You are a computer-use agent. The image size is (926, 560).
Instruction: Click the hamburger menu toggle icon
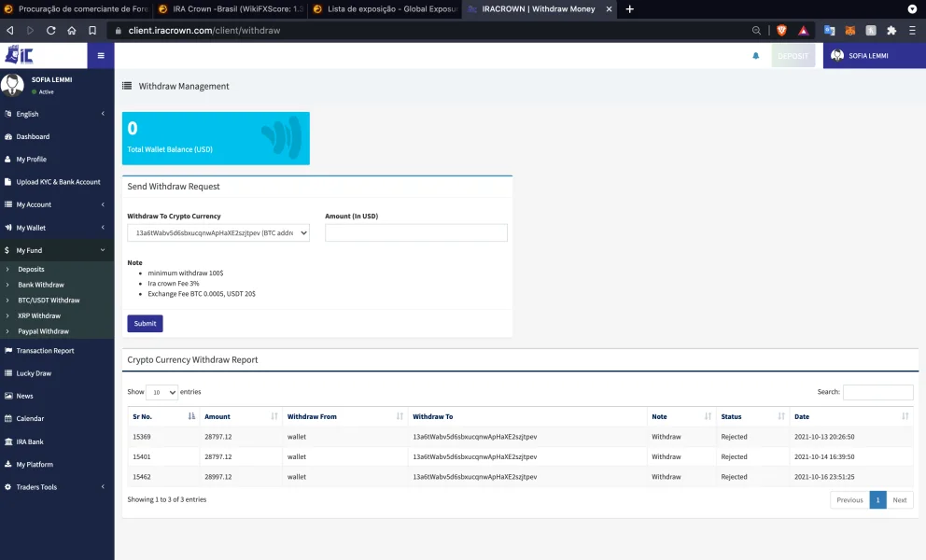[x=101, y=55]
